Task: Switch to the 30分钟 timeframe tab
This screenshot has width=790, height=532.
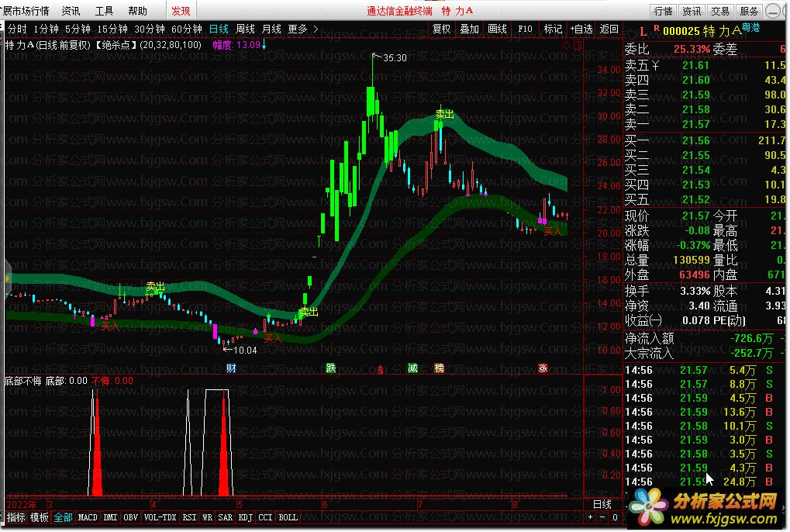Action: pyautogui.click(x=150, y=29)
